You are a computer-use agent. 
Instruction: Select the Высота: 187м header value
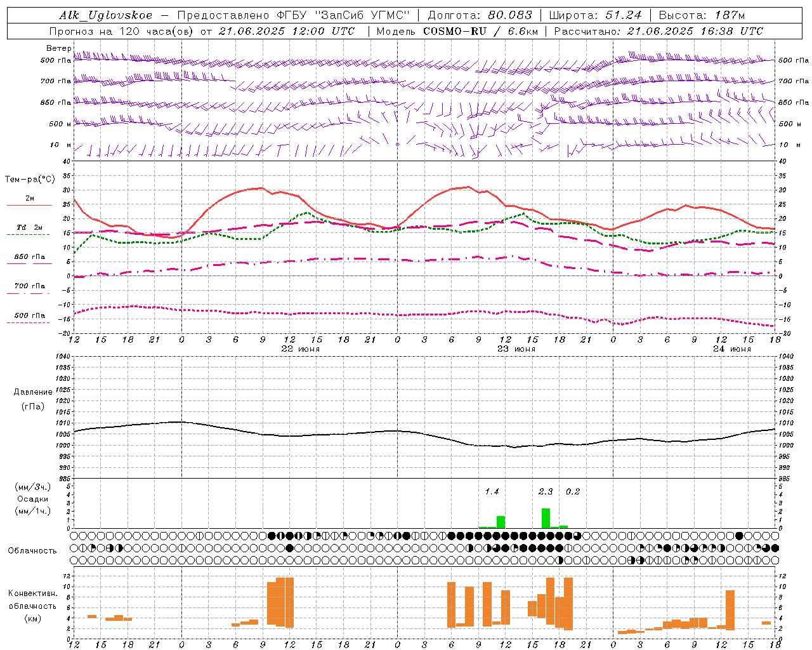(702, 16)
